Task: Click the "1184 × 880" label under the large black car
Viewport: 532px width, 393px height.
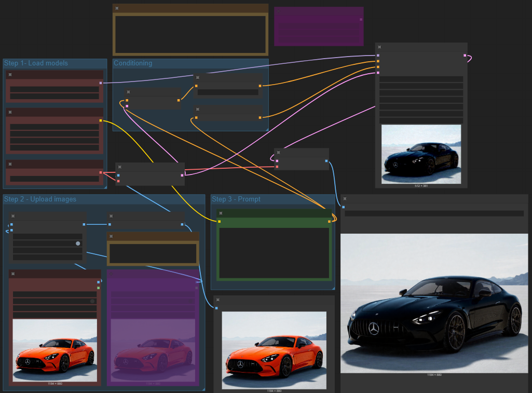Action: pyautogui.click(x=434, y=375)
